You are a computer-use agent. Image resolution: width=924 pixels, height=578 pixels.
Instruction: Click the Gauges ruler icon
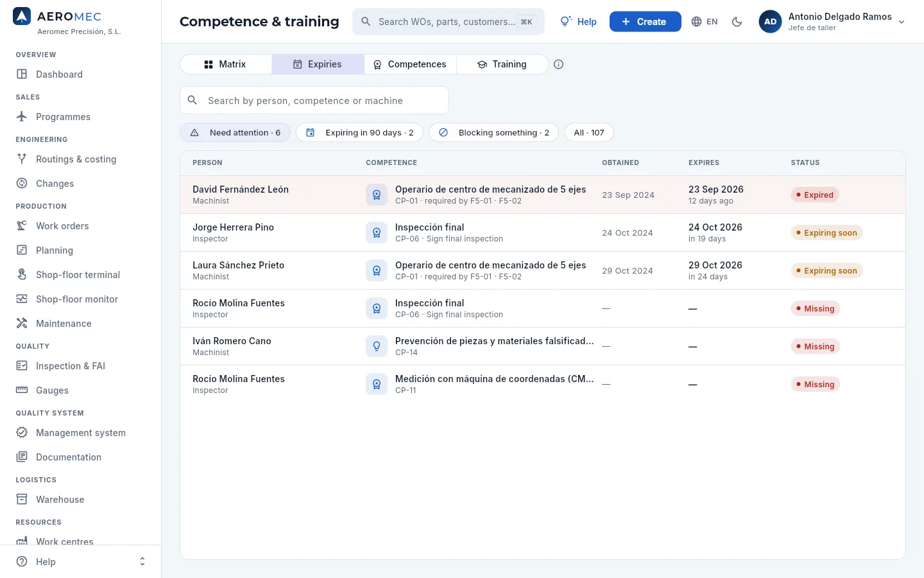(22, 390)
